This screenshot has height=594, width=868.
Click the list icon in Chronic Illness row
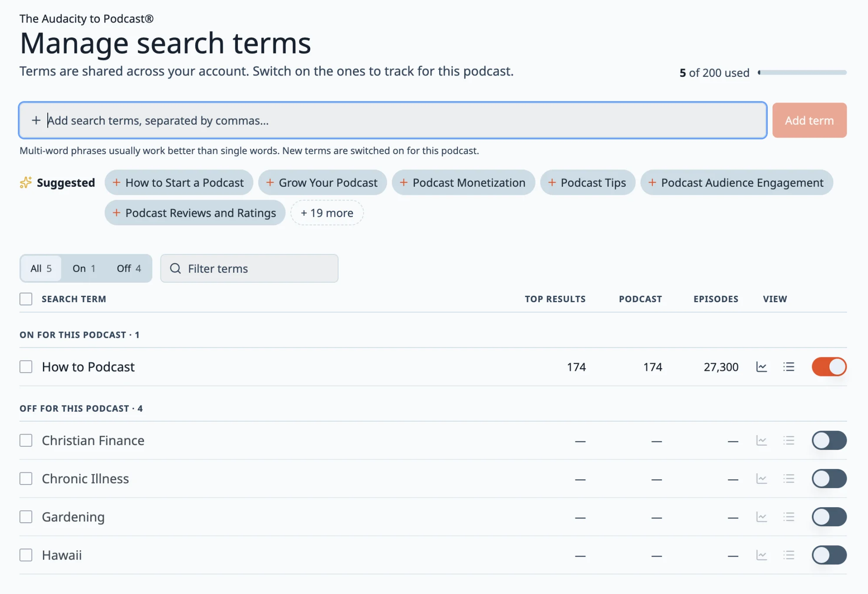[x=789, y=478]
